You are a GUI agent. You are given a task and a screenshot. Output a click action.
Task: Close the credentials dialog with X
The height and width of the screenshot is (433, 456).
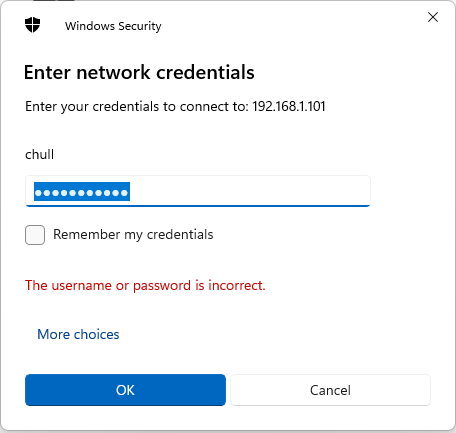coord(433,17)
